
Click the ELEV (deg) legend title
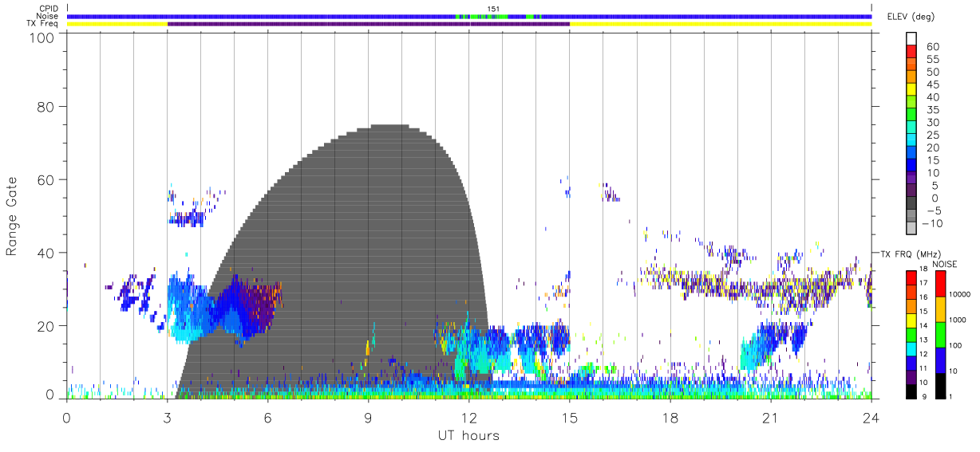click(911, 16)
